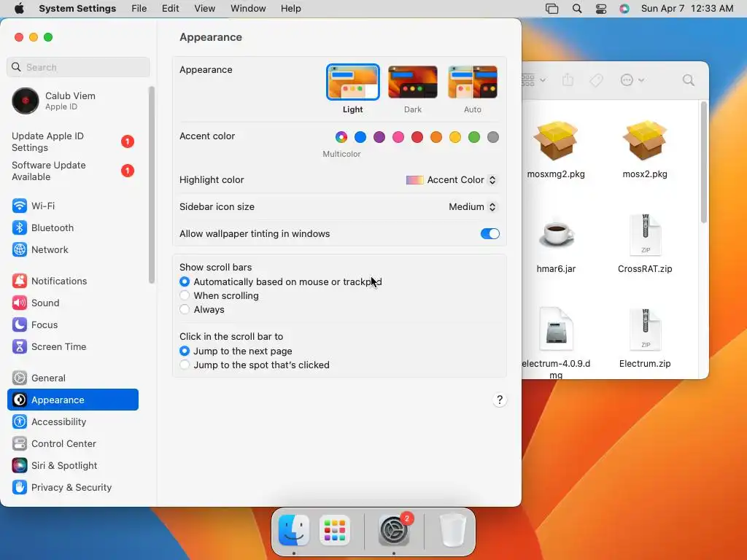
Task: Open Sound settings in sidebar
Action: (73, 303)
